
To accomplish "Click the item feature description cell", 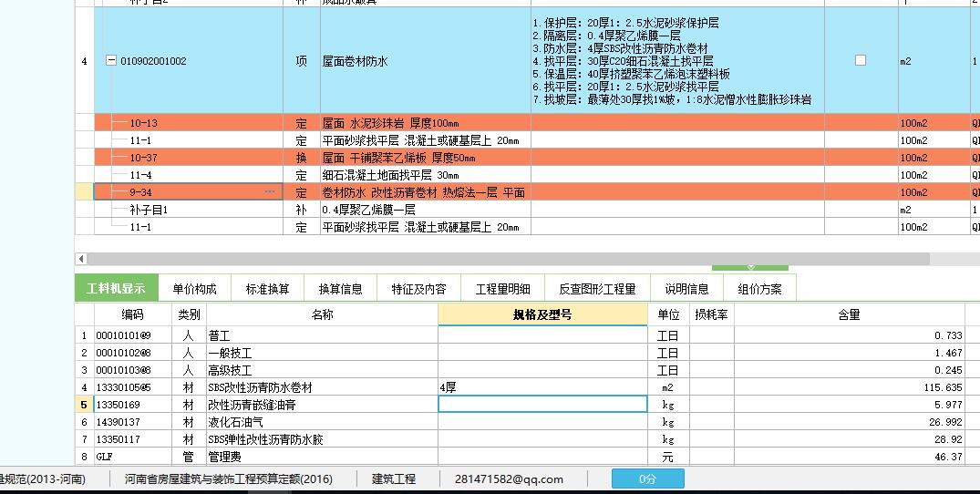I will 677,60.
